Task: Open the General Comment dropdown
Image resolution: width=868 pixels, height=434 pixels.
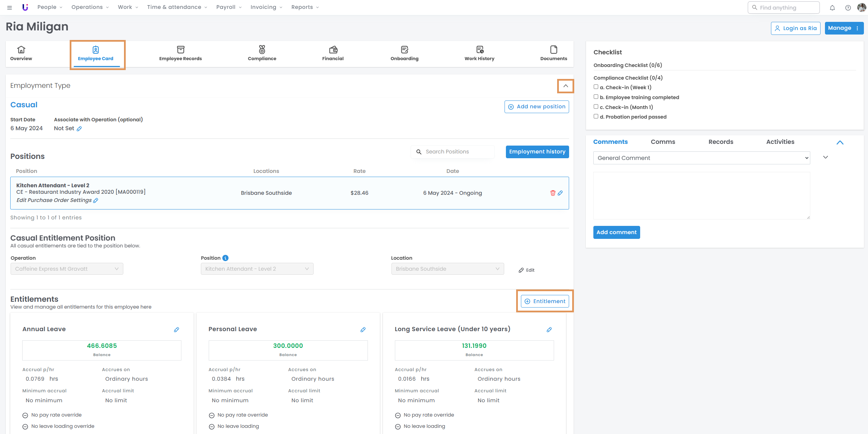Action: (701, 158)
